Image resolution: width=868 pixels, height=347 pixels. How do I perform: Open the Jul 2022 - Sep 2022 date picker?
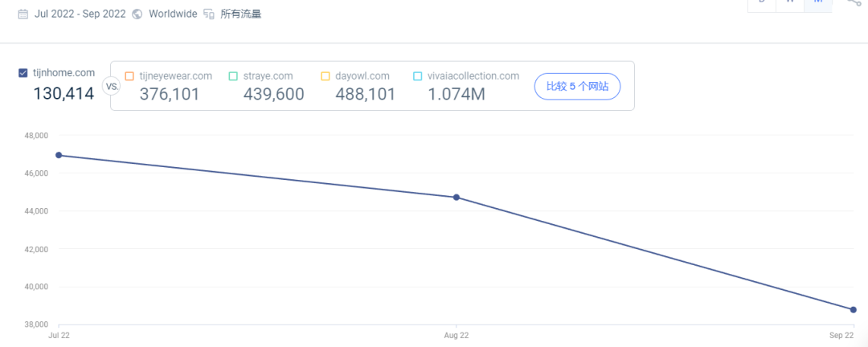[80, 14]
